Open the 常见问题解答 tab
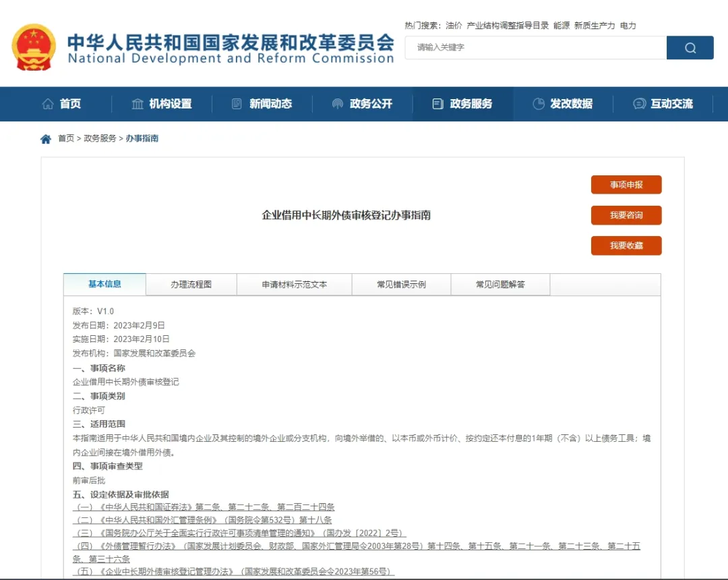Screen dimensions: 728x580 pyautogui.click(x=500, y=285)
